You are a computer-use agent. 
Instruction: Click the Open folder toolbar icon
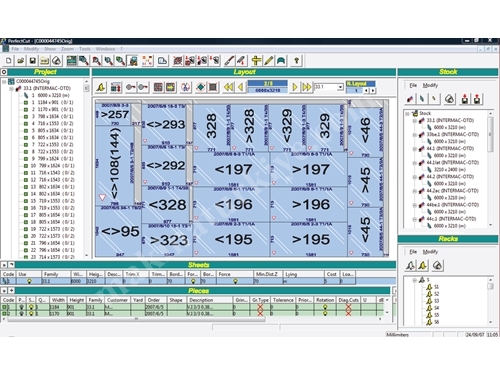(21, 61)
